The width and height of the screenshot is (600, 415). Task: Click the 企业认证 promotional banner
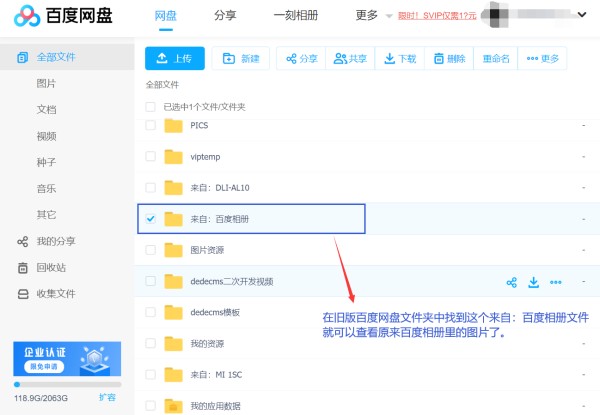click(67, 359)
